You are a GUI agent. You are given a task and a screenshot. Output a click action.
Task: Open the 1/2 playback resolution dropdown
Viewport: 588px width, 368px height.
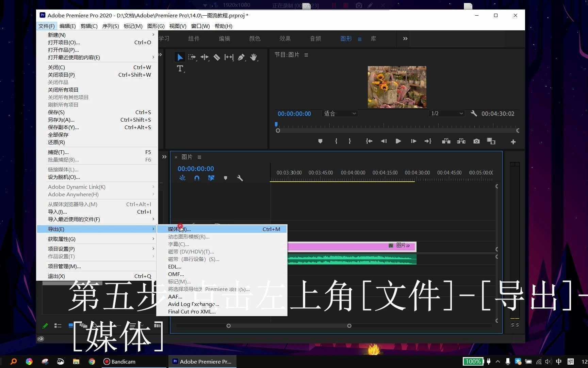(x=447, y=113)
